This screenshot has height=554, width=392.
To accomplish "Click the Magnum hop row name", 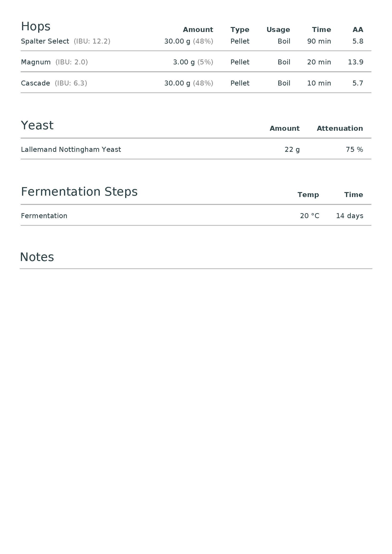I will (36, 62).
